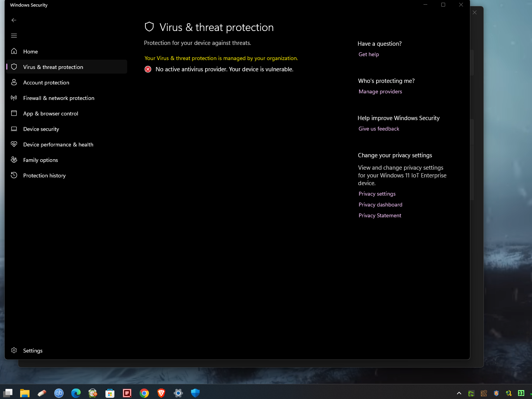
Task: Show hidden system tray icons
Action: point(459,393)
